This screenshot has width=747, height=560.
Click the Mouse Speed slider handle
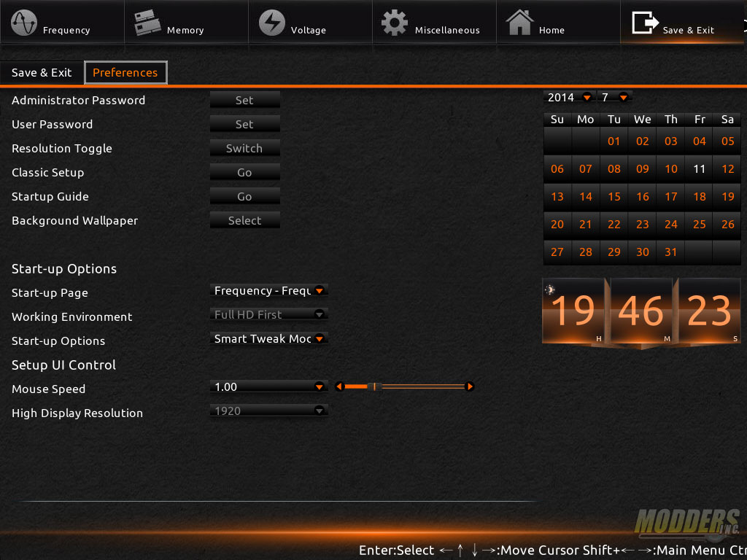(x=374, y=386)
